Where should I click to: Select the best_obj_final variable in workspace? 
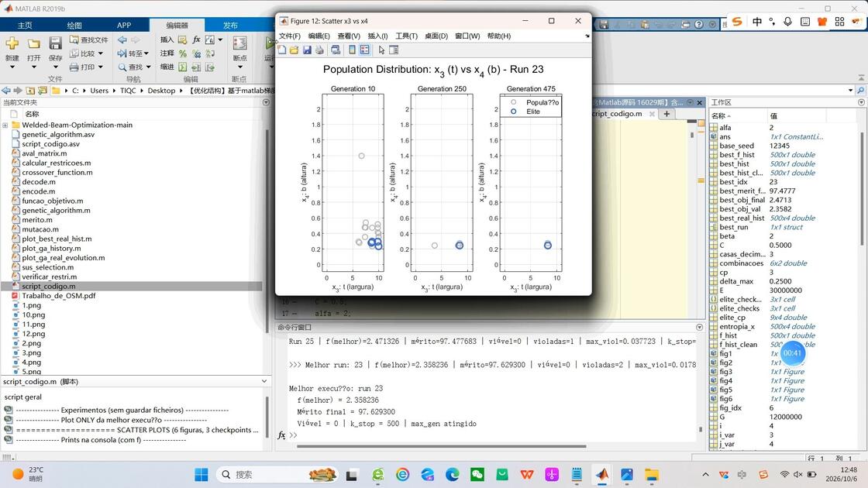click(x=742, y=201)
